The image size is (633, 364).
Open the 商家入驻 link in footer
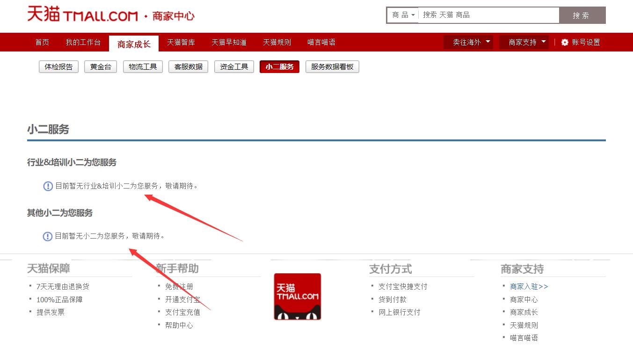click(x=528, y=286)
